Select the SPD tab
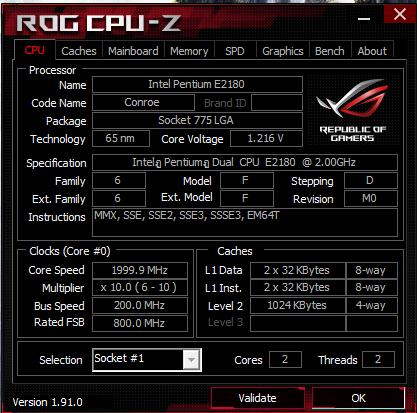Screen dimensions: 417x413 click(x=235, y=51)
